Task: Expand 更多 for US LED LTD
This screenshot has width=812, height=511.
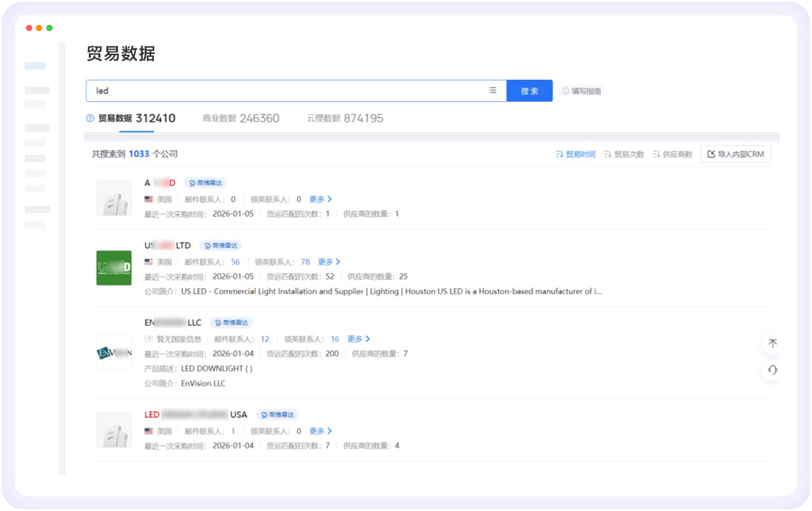Action: point(329,262)
